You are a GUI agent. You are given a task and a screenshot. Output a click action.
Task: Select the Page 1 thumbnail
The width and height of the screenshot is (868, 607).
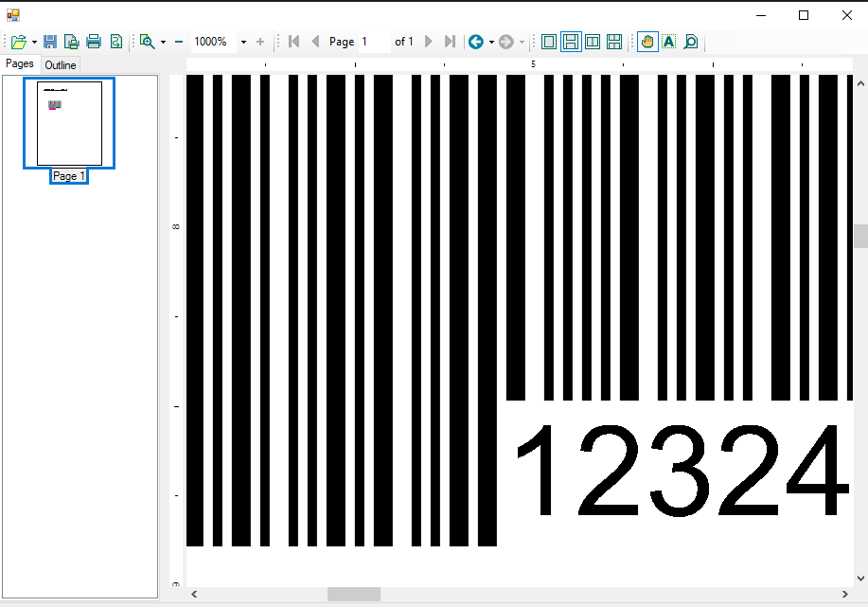pos(69,123)
